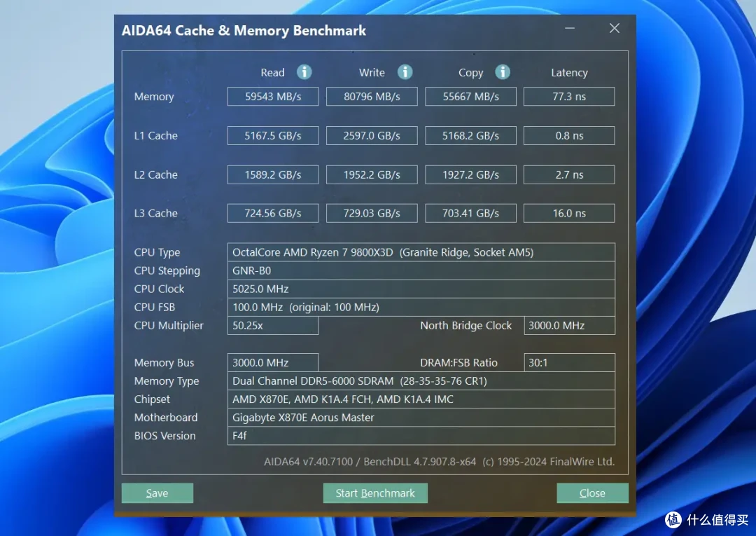The width and height of the screenshot is (756, 536).
Task: Click the CPU Clock field 5025.0 MHz
Action: (x=421, y=289)
